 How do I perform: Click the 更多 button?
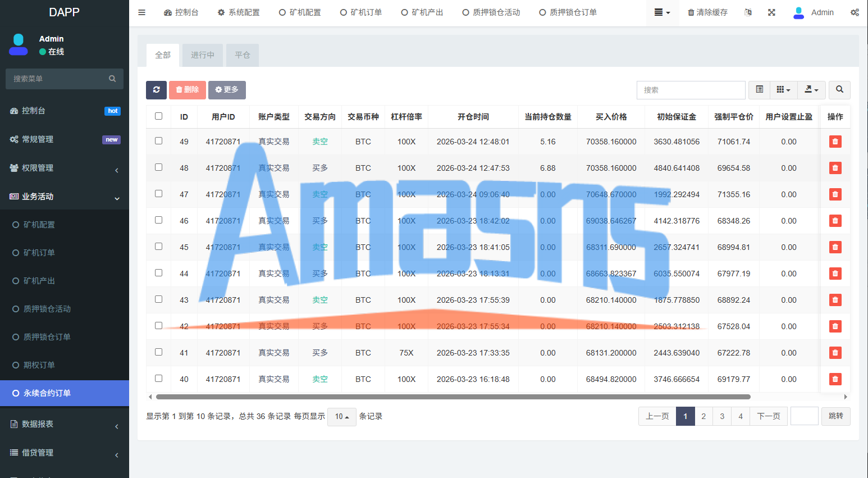(227, 90)
